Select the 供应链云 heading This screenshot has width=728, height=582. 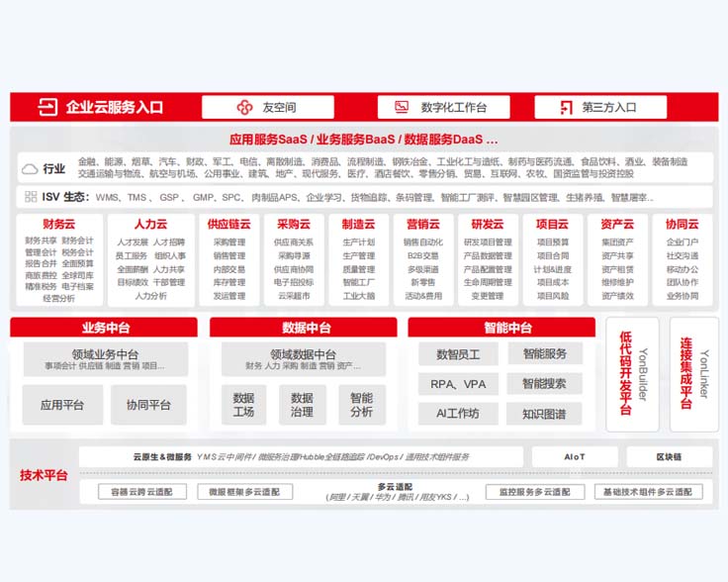pos(228,224)
